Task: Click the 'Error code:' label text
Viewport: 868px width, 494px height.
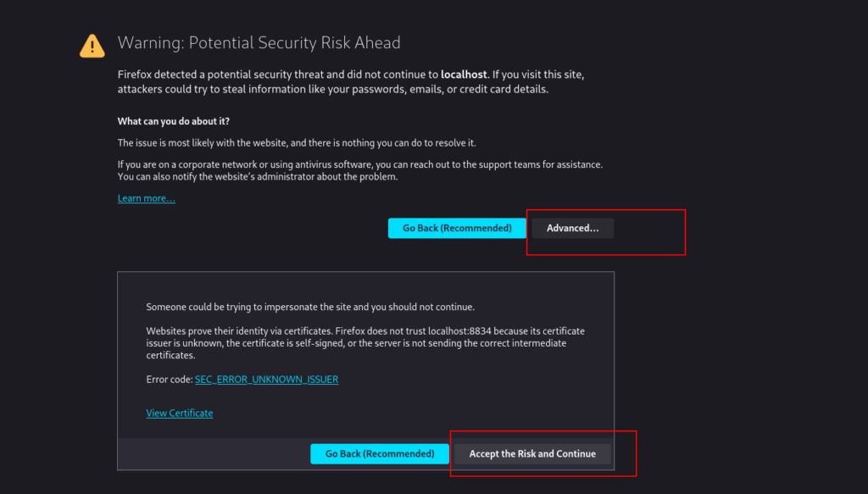Action: point(170,379)
